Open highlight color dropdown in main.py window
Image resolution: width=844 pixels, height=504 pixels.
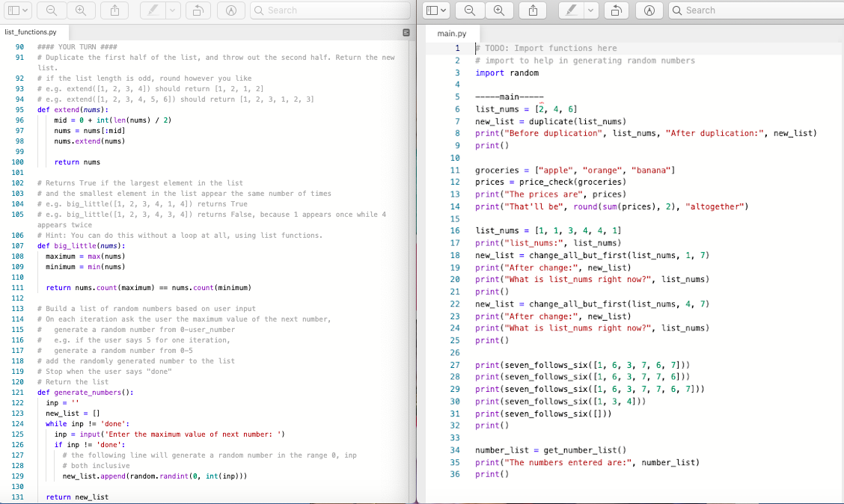591,10
